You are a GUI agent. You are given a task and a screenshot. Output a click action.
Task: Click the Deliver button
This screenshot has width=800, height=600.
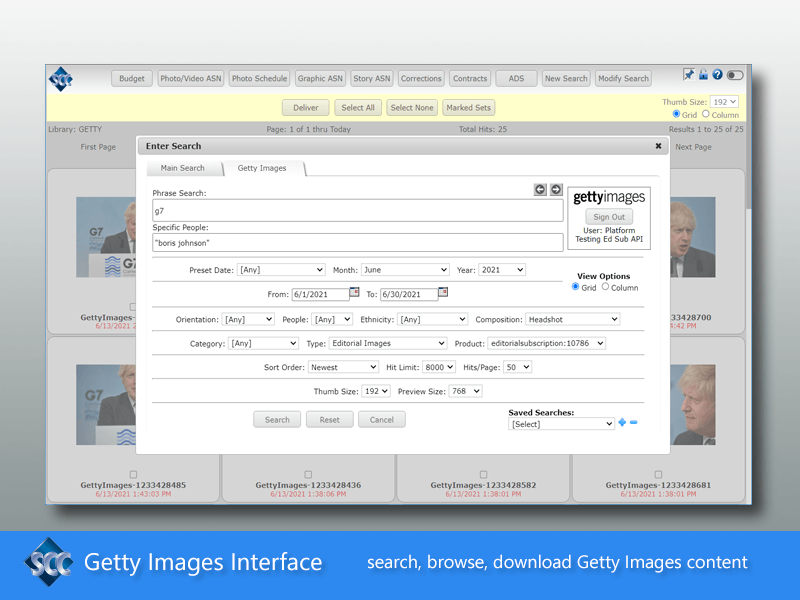(306, 108)
